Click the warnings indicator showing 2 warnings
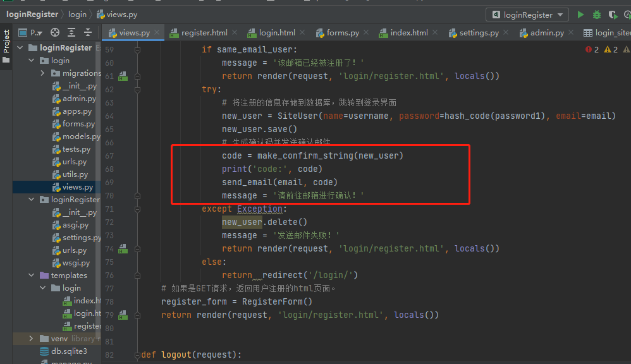Screen dimensions: 631x364 coord(611,49)
